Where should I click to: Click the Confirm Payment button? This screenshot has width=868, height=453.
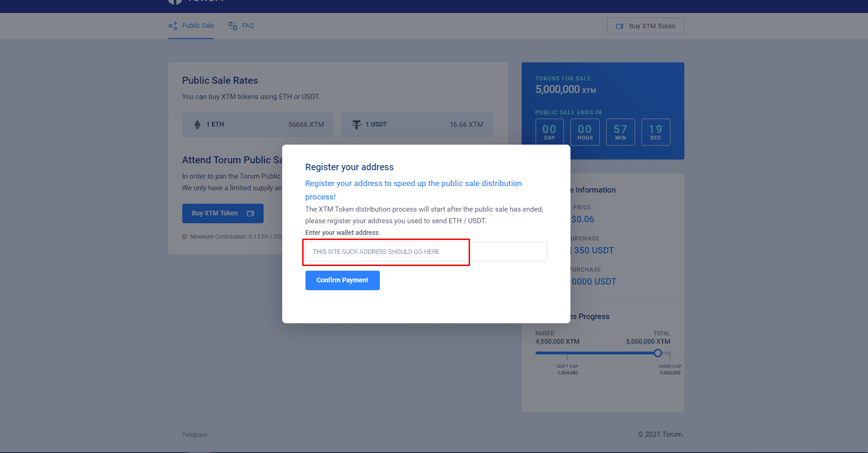pos(343,280)
